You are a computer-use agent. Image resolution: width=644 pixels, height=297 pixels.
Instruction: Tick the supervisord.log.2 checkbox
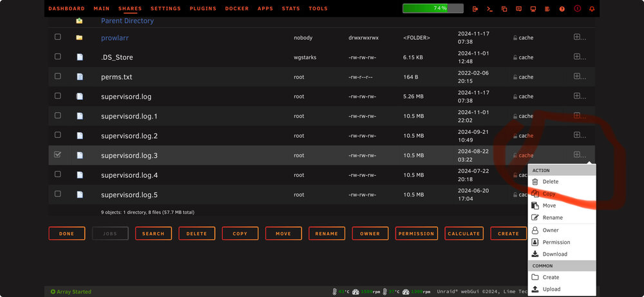57,135
